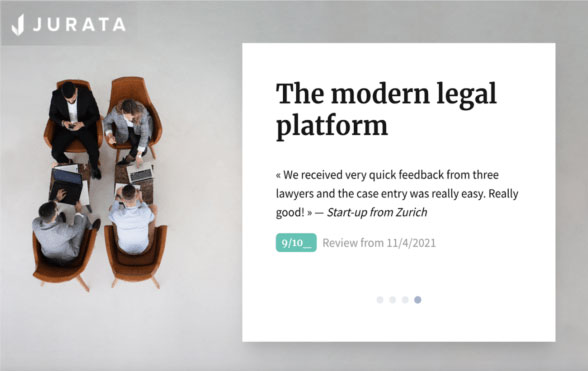Click the Start-up from Zurich attribution
This screenshot has height=371, width=588.
click(377, 212)
